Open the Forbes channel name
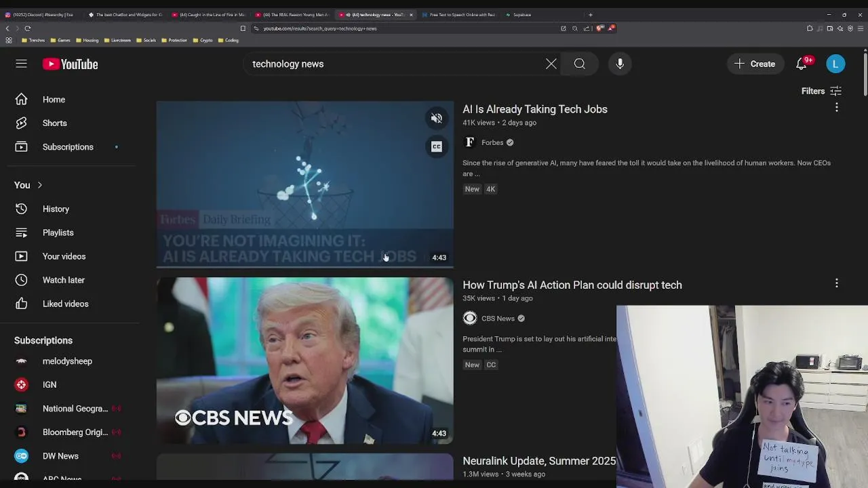The width and height of the screenshot is (868, 488). pyautogui.click(x=492, y=142)
